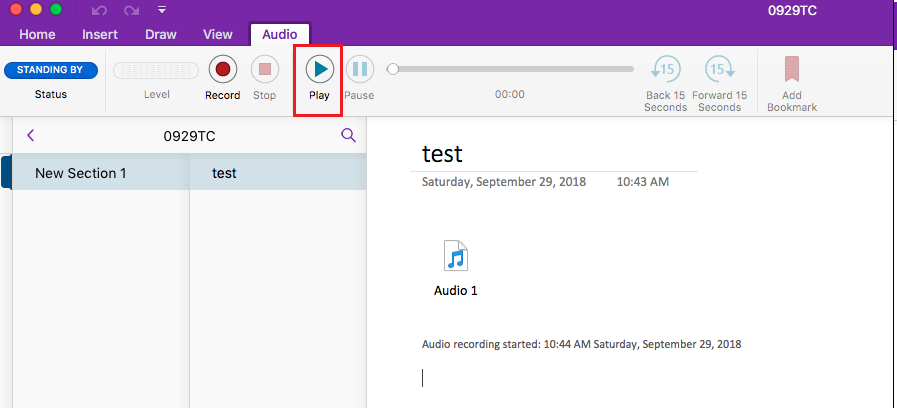This screenshot has width=897, height=408.
Task: Switch to the View tab
Action: 218,34
